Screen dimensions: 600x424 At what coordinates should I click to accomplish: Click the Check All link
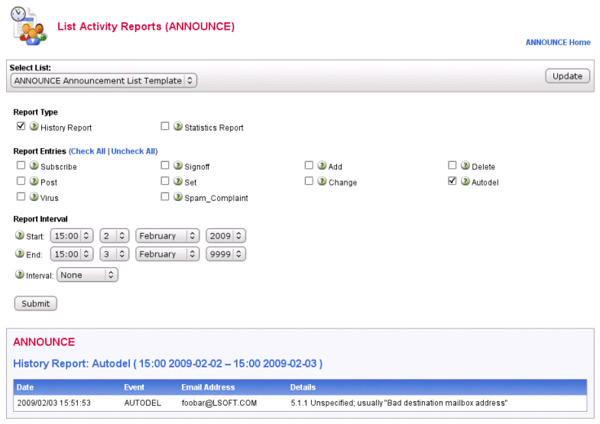(88, 151)
